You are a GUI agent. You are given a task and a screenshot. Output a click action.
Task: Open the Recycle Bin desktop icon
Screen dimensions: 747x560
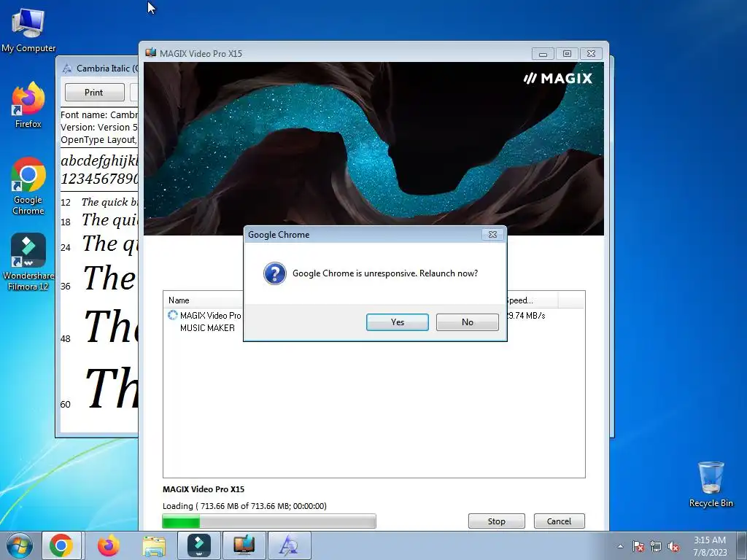tap(711, 484)
